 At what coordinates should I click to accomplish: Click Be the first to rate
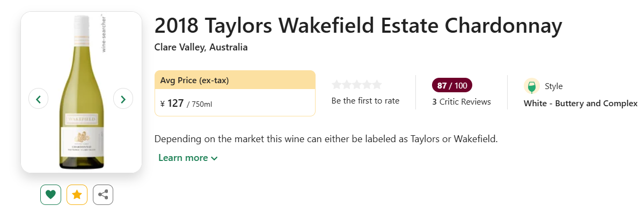(x=365, y=101)
